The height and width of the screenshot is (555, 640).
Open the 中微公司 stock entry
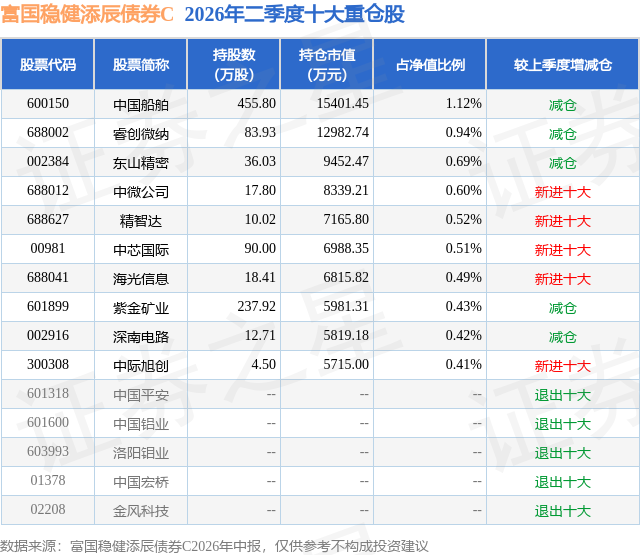point(141,192)
